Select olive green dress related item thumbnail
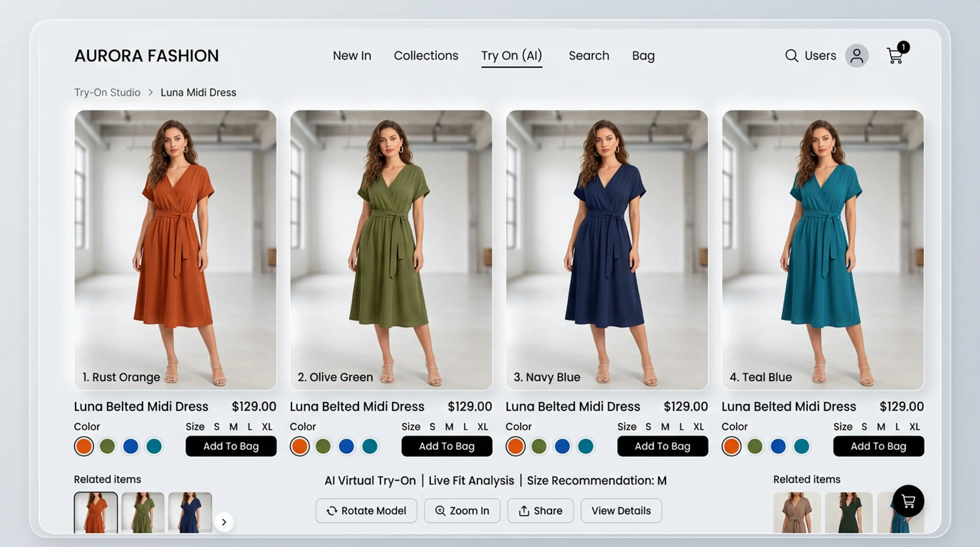Viewport: 980px width, 547px height. tap(143, 512)
